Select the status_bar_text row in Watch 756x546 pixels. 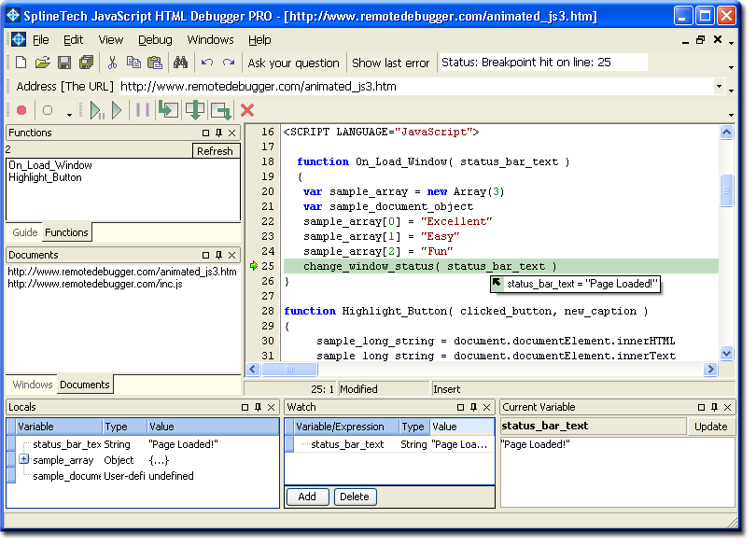[x=389, y=444]
